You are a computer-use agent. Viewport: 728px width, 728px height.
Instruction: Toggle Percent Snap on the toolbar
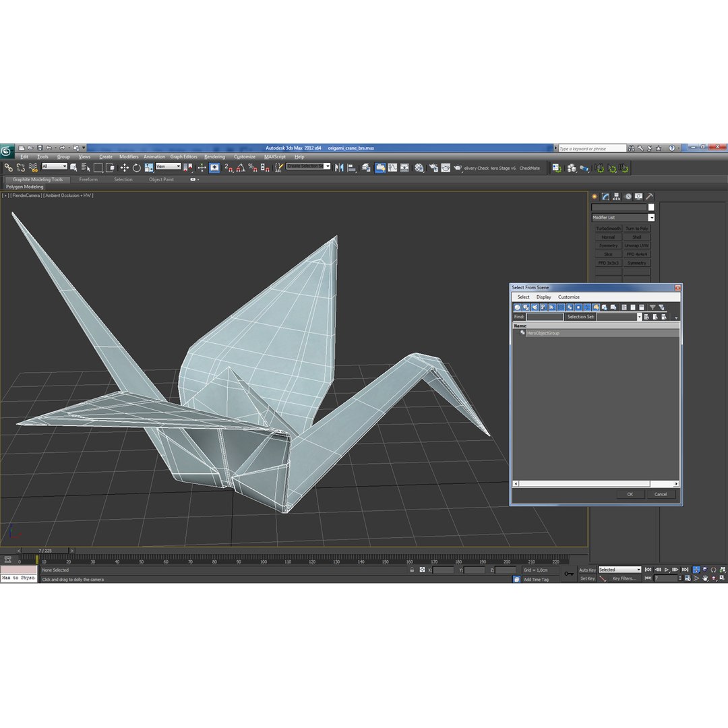253,168
